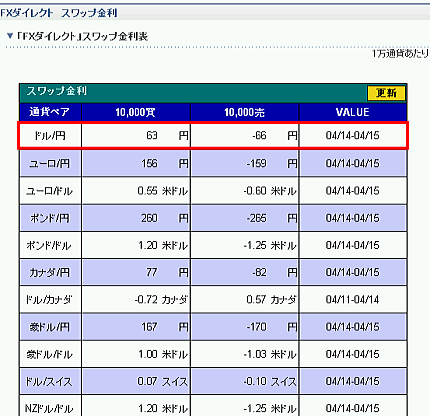Screen dimensions: 430x416
Task: Click the カナダ/円 currency pair cell
Action: [x=50, y=273]
